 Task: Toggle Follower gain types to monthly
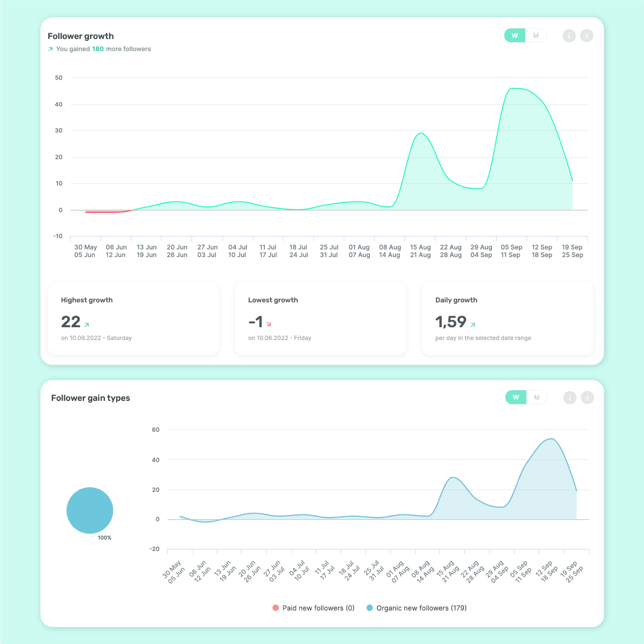[x=537, y=398]
